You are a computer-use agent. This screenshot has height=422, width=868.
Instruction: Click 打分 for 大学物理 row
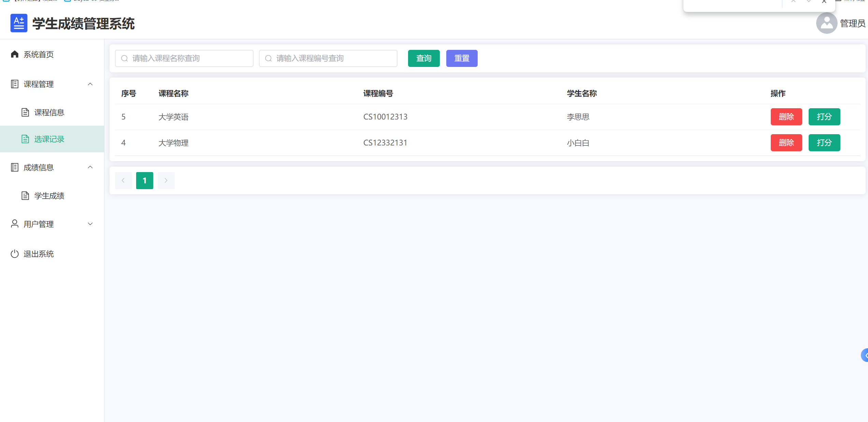824,142
